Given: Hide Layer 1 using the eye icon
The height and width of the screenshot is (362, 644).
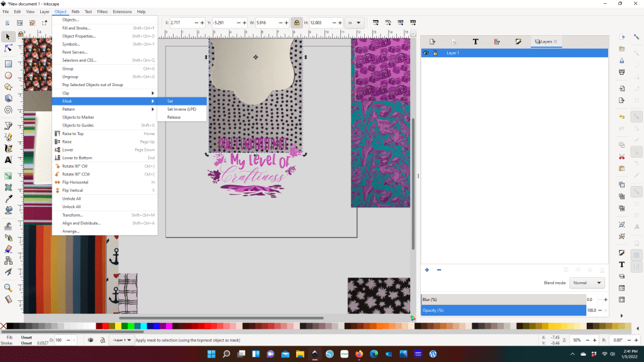Looking at the screenshot, I should pos(426,53).
